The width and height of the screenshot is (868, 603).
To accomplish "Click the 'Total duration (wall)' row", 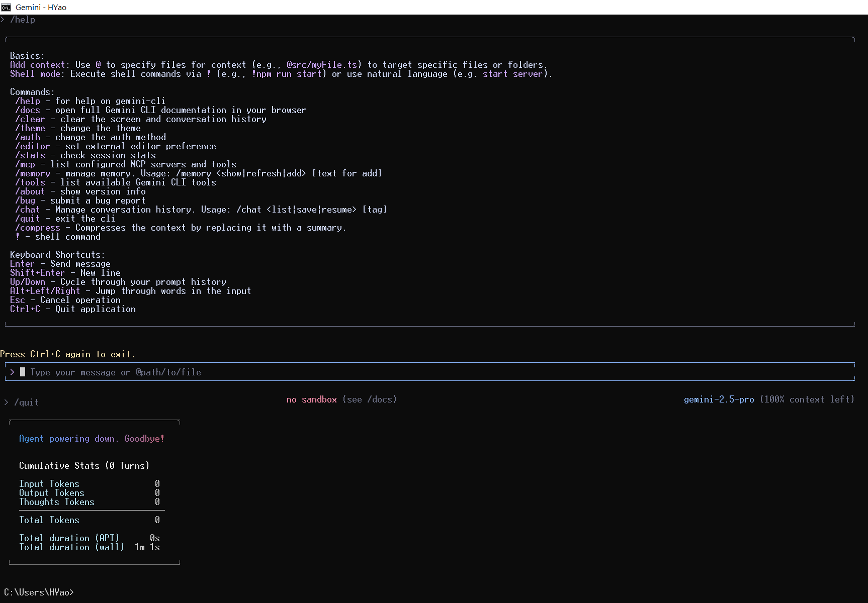I will [x=90, y=547].
